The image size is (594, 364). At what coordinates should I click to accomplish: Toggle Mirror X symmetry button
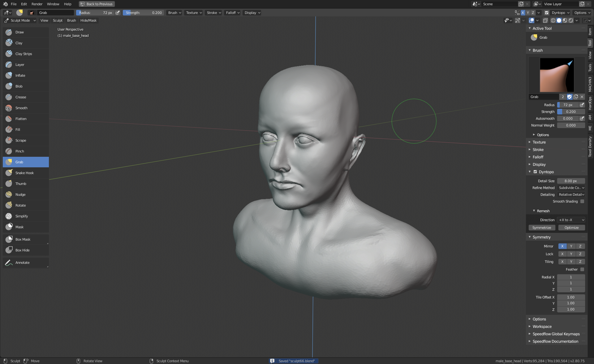562,246
